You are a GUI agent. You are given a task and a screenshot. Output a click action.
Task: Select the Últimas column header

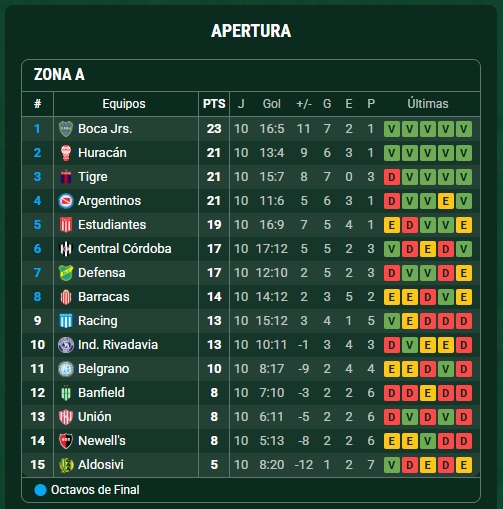(428, 104)
